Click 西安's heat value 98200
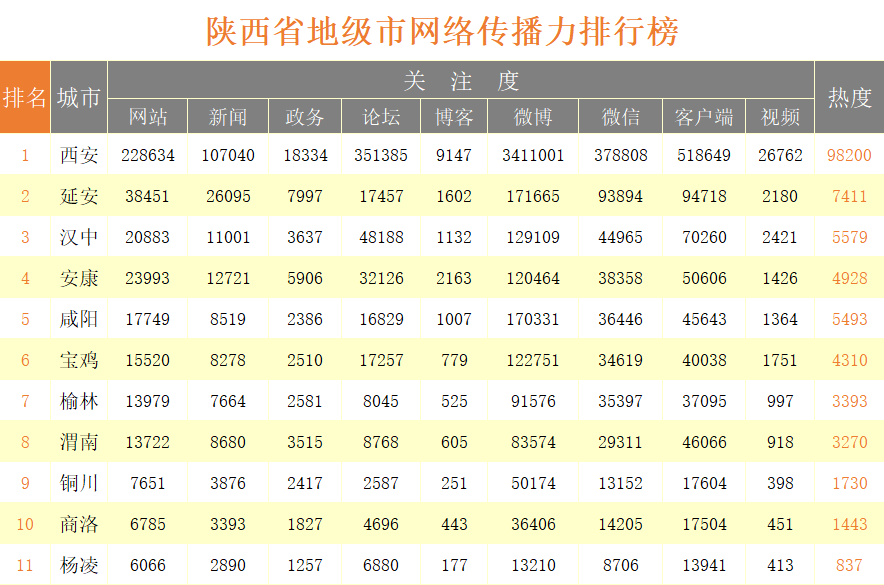 849,155
